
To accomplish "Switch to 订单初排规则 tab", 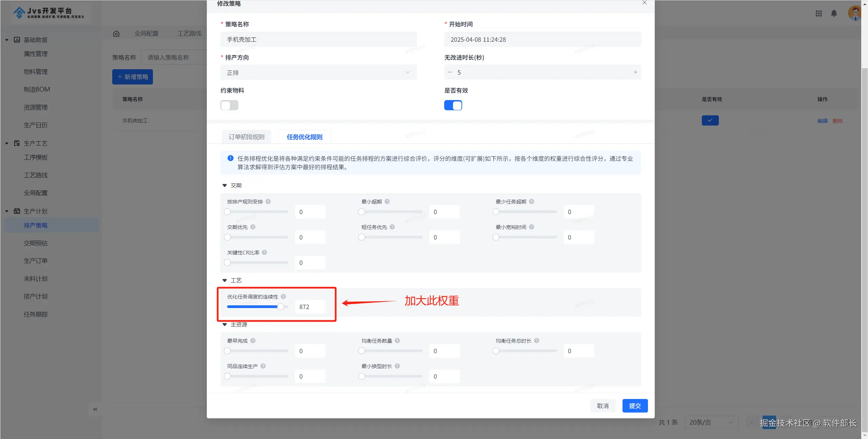I will [246, 137].
